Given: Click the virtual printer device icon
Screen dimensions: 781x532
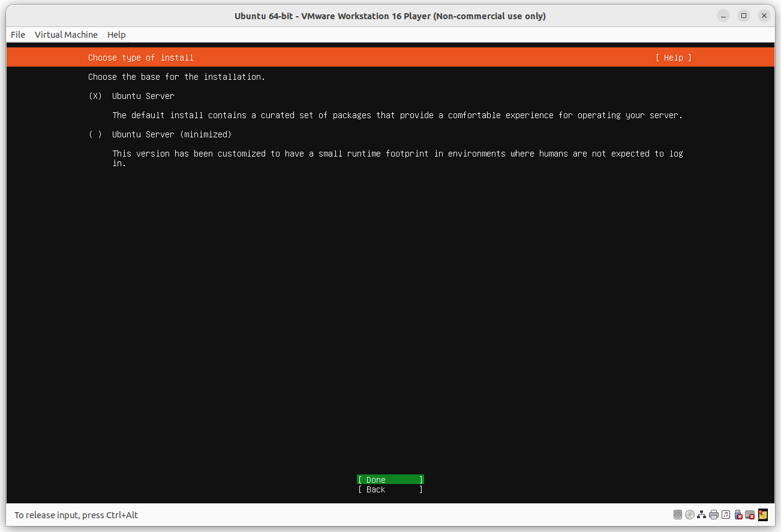Looking at the screenshot, I should point(714,515).
